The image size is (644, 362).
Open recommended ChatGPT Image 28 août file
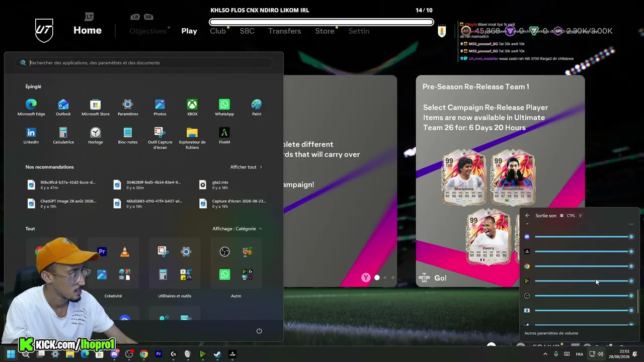[63, 203]
